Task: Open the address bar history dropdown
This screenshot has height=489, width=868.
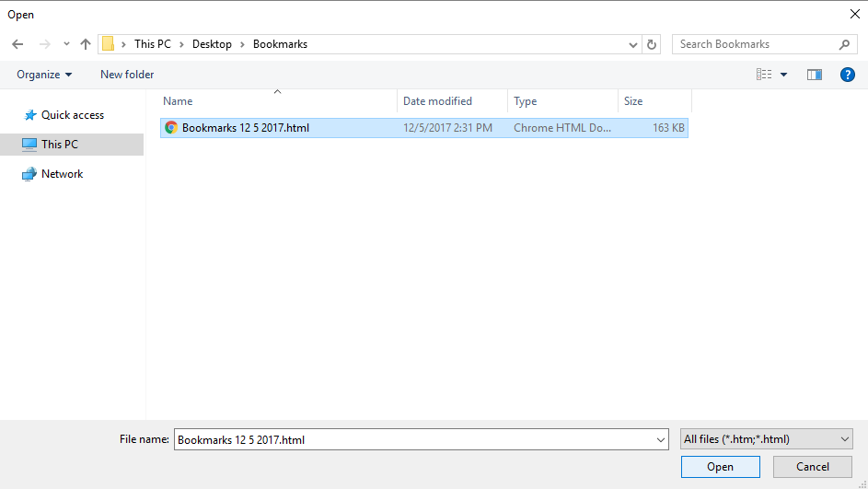Action: pyautogui.click(x=632, y=45)
